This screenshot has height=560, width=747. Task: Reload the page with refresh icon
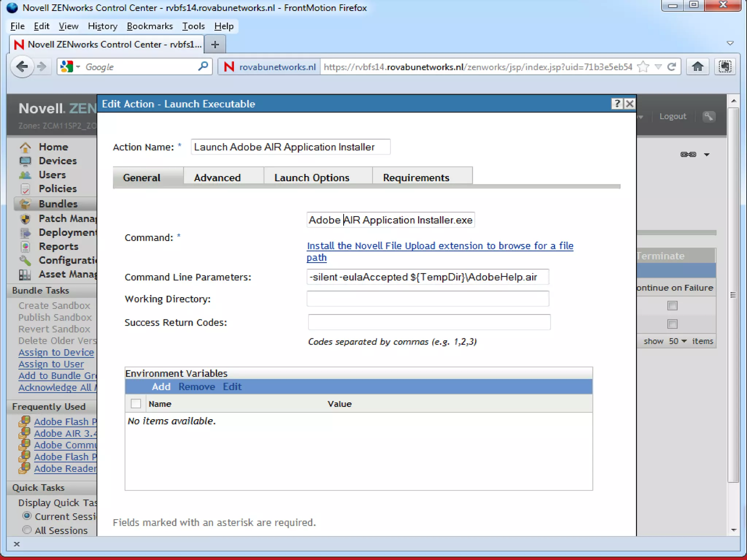(672, 67)
